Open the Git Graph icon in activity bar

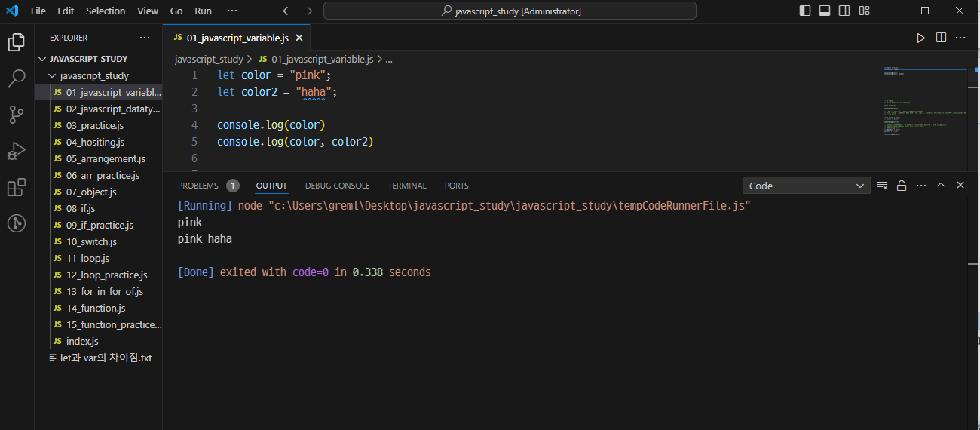click(16, 223)
